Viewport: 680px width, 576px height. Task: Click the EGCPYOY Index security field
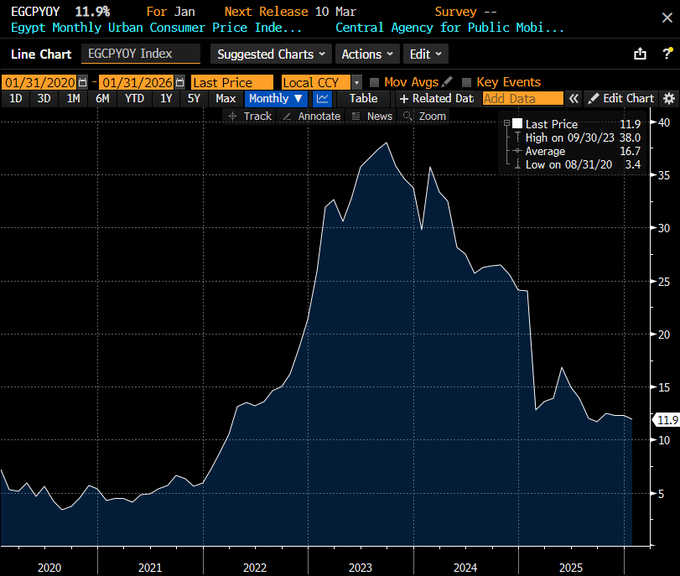click(x=139, y=54)
